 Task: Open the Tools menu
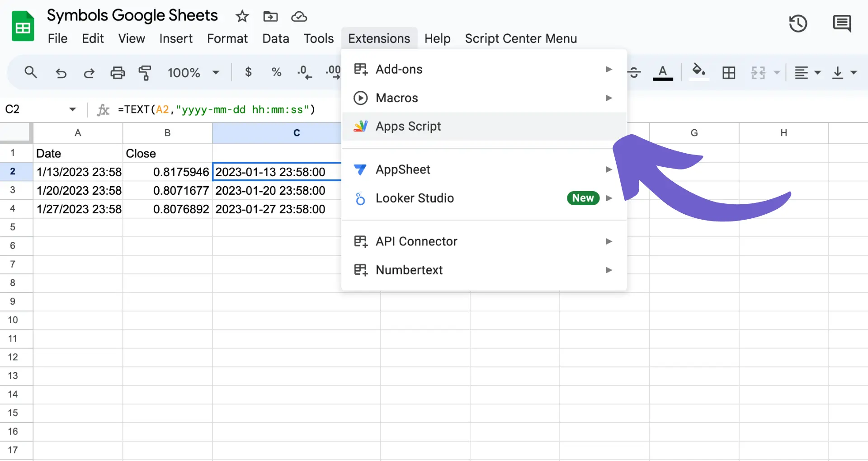pyautogui.click(x=319, y=39)
